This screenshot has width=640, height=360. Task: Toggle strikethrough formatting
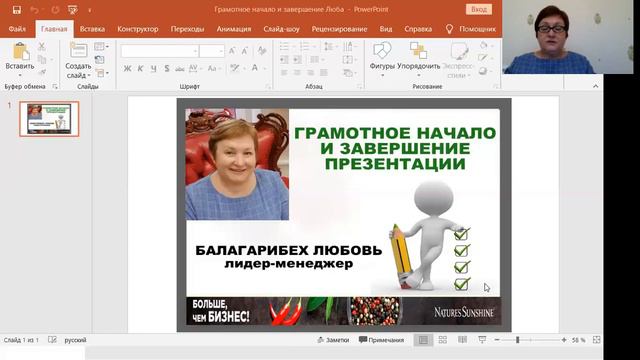[180, 69]
